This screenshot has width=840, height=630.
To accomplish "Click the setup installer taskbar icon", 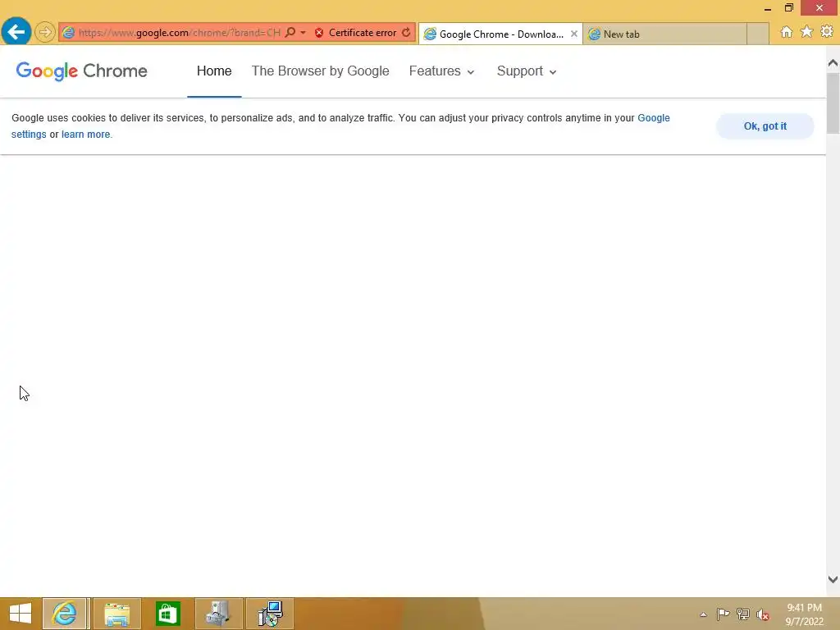I will tap(269, 614).
